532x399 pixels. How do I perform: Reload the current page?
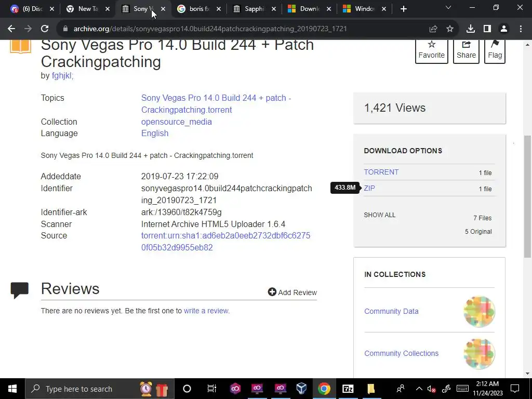(x=45, y=29)
